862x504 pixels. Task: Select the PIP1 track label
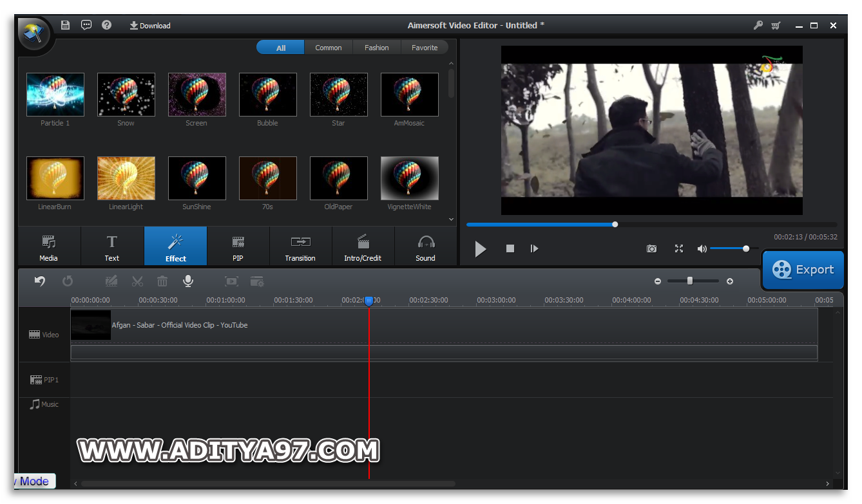[44, 380]
